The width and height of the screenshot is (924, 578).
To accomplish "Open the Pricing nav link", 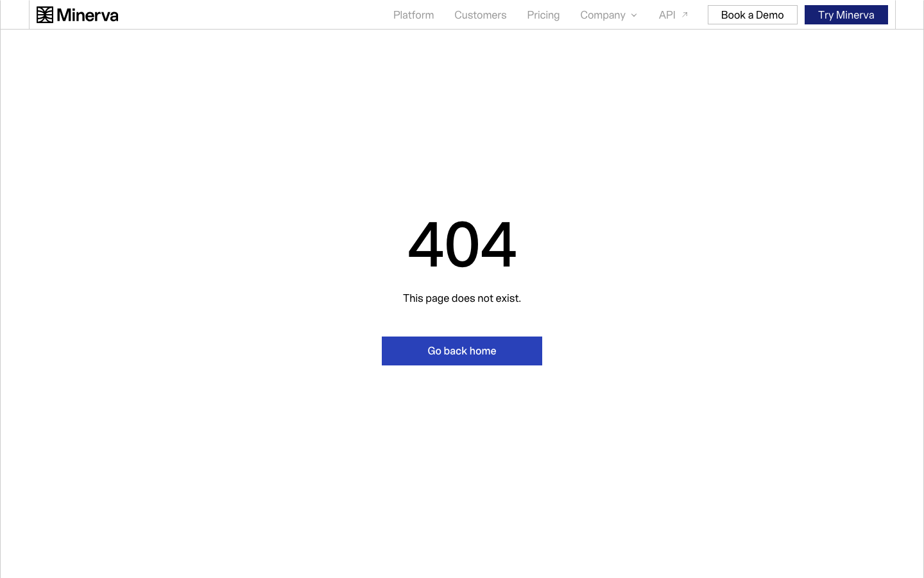I will point(543,15).
